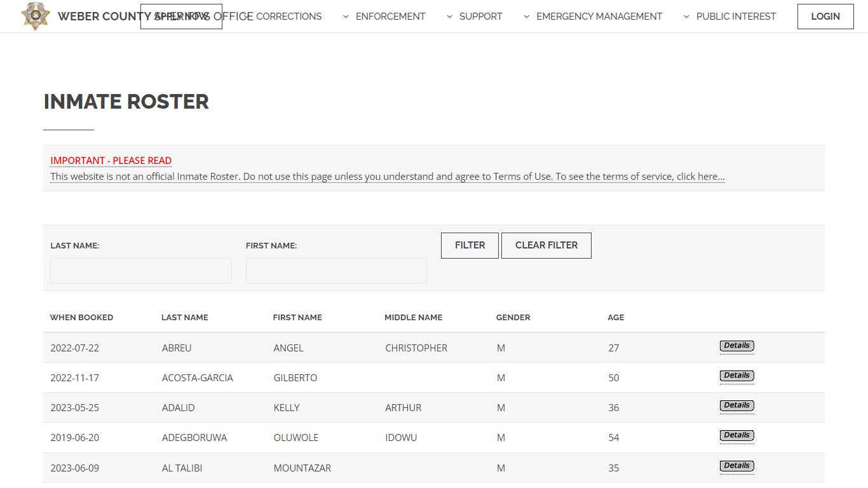Click first name ANGEL
Screen dimensions: 868x488
[x=288, y=348]
